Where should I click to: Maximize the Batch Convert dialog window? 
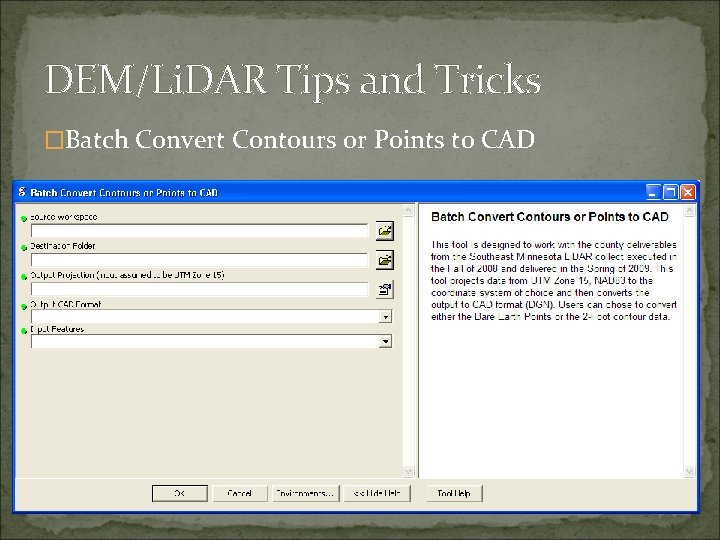[670, 192]
